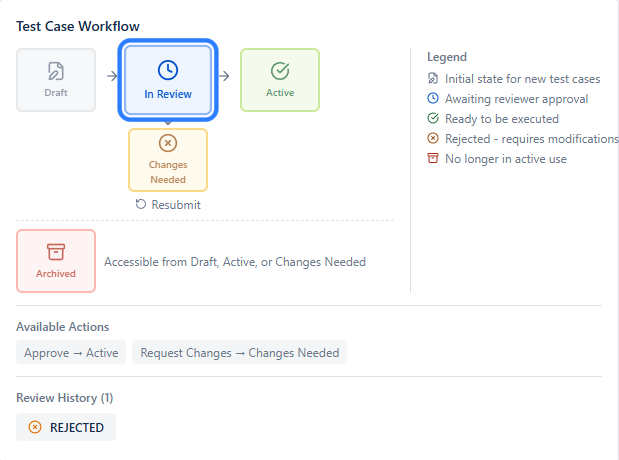Click the legend's clock icon
Viewport: 619px width, 460px height.
point(432,99)
